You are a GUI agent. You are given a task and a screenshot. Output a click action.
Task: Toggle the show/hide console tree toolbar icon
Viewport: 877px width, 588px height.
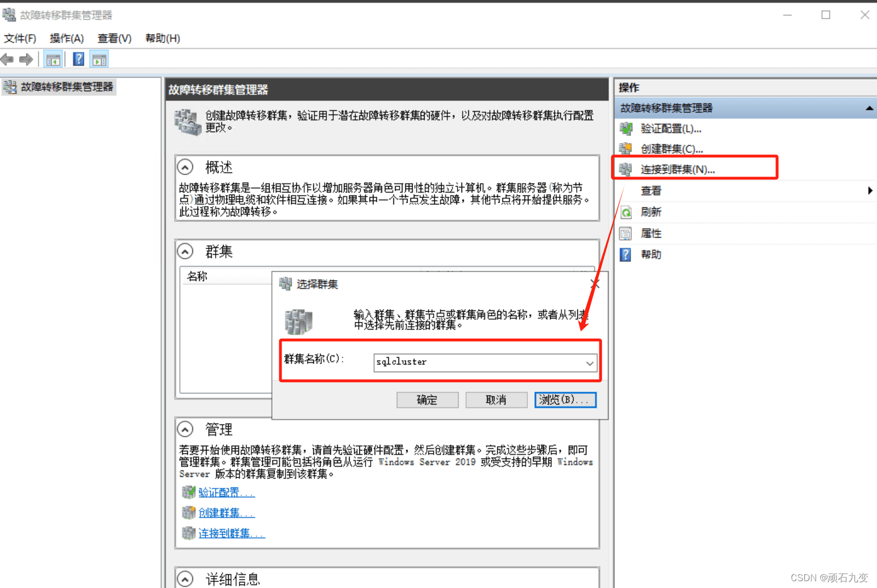(53, 60)
